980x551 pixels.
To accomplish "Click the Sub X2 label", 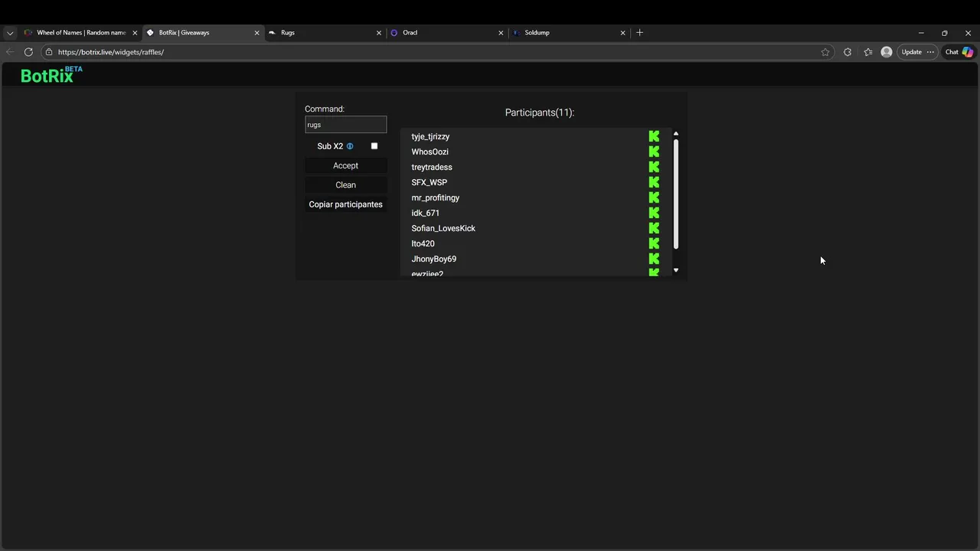I will click(330, 146).
